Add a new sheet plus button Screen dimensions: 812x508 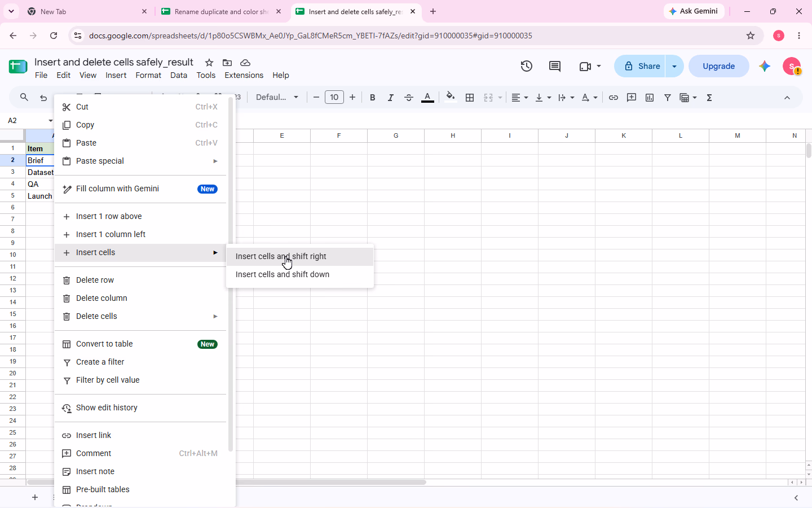click(35, 497)
